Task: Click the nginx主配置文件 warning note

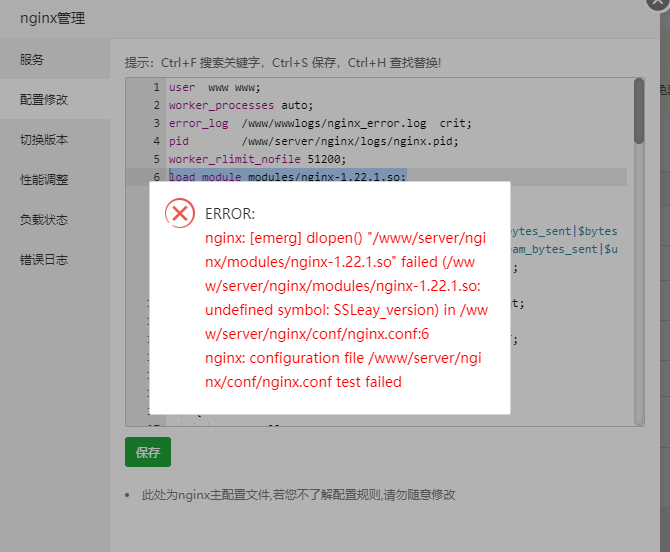Action: pyautogui.click(x=298, y=495)
